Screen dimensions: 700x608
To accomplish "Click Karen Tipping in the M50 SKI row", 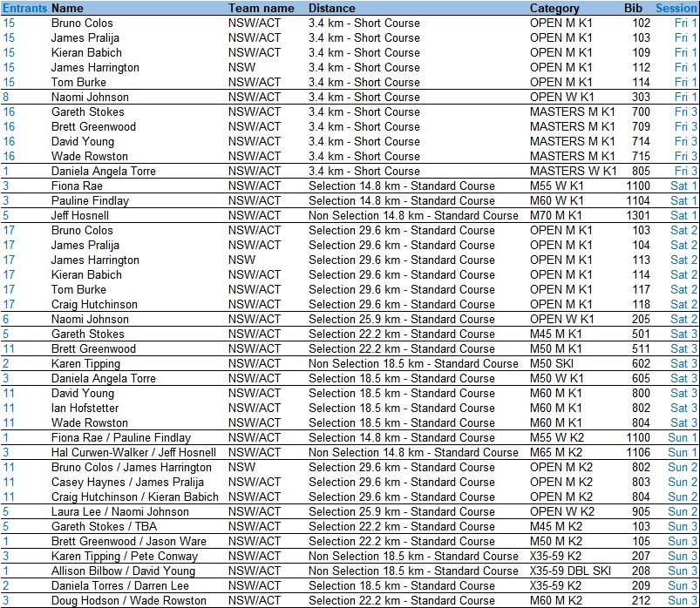I will (85, 364).
